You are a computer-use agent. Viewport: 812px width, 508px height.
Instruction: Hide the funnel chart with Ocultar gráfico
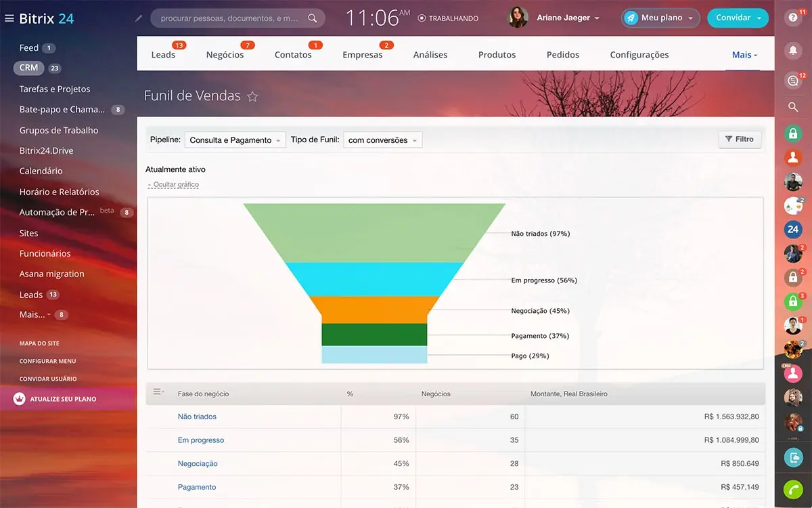[174, 185]
